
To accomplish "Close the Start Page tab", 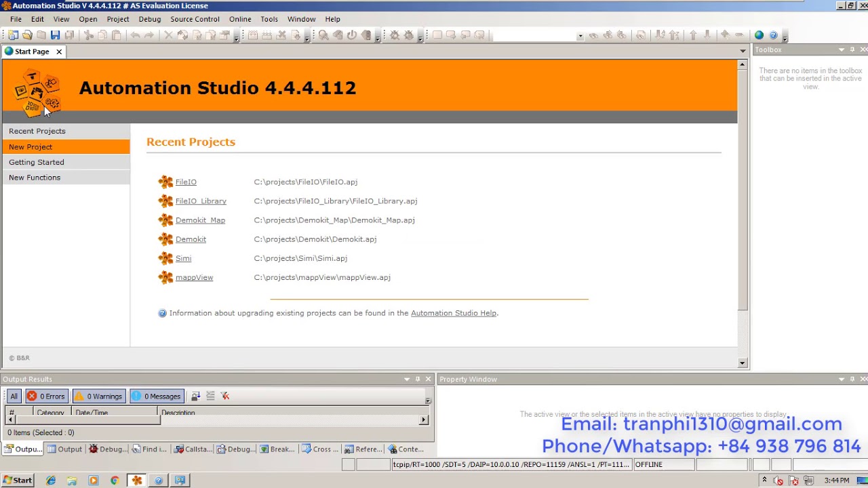I will coord(59,52).
